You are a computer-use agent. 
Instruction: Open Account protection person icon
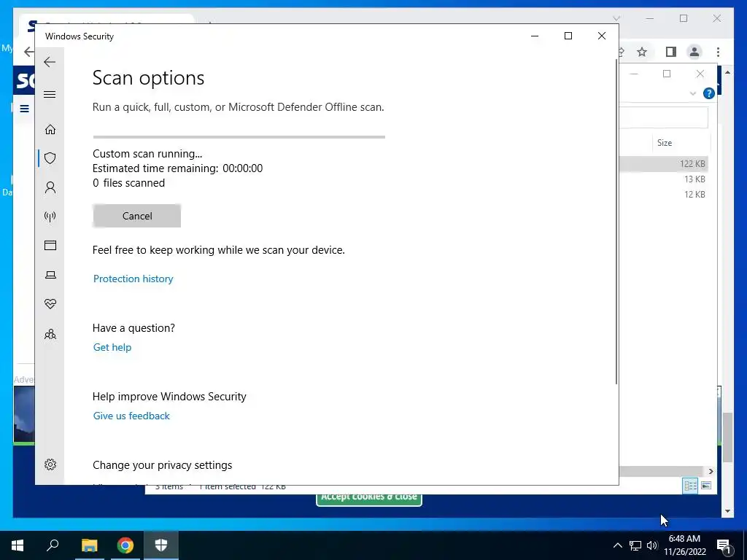click(x=50, y=187)
